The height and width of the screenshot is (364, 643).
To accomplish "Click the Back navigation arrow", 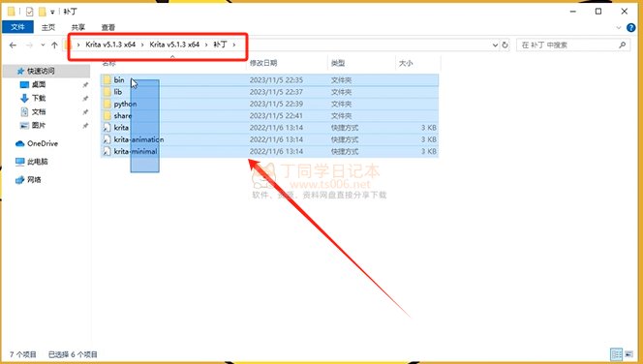I will click(x=14, y=45).
